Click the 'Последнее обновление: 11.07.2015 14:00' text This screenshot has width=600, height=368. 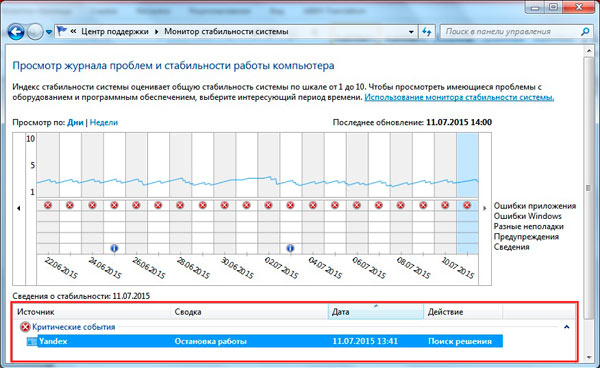[x=412, y=122]
